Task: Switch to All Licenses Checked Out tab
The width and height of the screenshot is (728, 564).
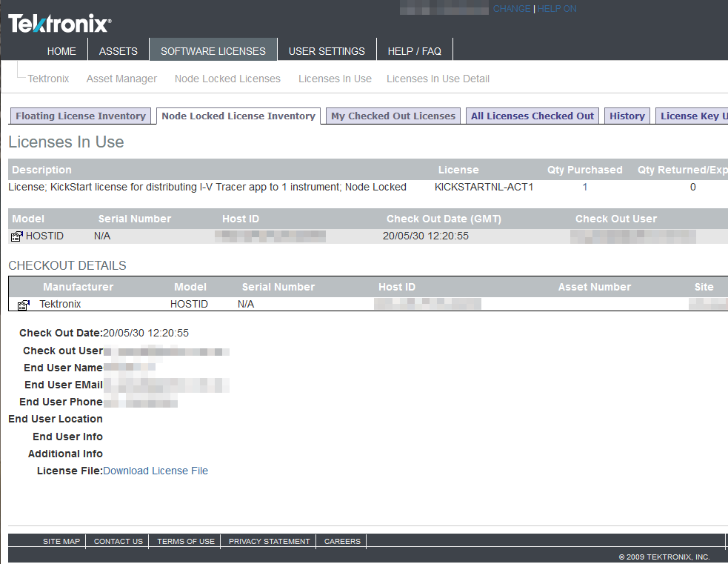Action: (x=532, y=116)
